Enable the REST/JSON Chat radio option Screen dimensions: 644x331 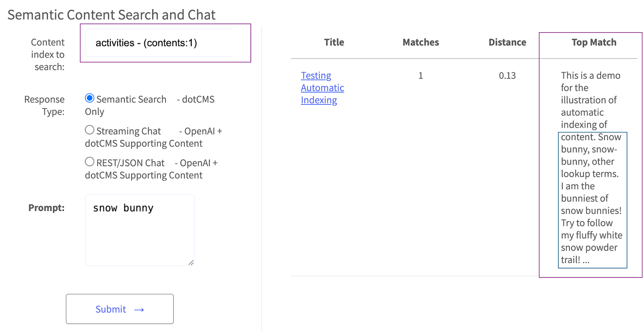click(90, 162)
